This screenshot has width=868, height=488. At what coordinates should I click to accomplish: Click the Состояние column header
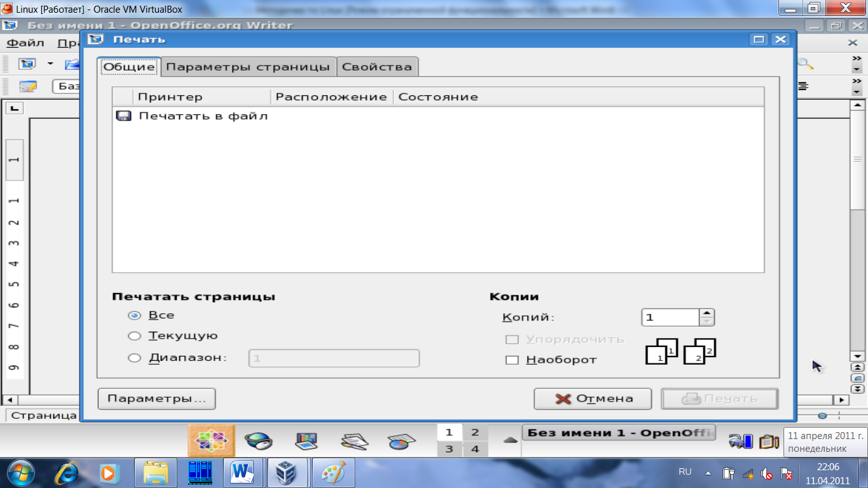coord(578,97)
